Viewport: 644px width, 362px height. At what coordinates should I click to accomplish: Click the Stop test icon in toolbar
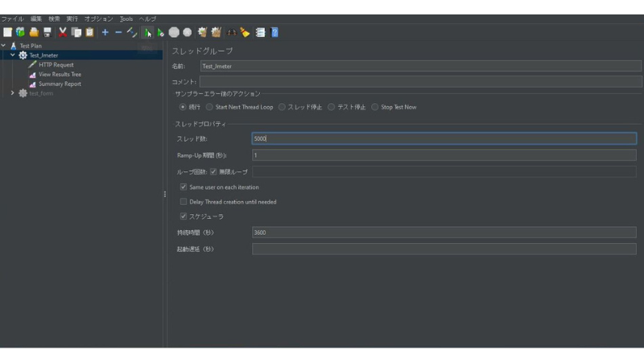(x=174, y=32)
